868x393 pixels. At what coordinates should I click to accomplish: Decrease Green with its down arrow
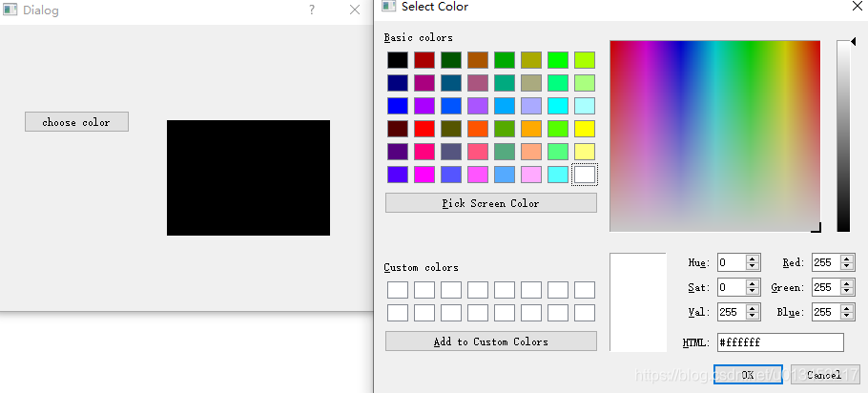pyautogui.click(x=846, y=292)
